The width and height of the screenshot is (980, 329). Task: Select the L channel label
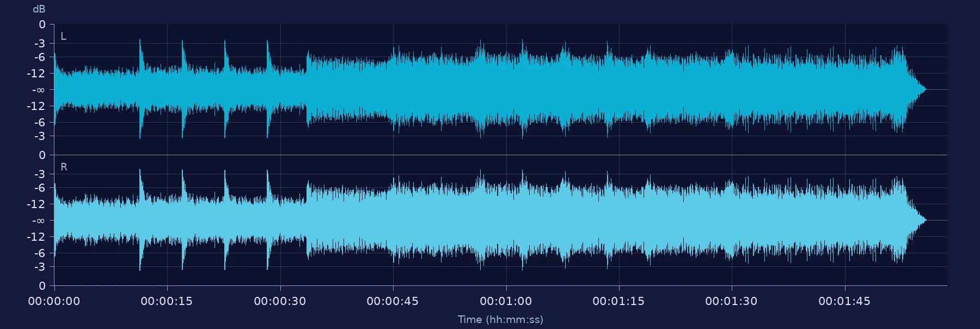63,36
